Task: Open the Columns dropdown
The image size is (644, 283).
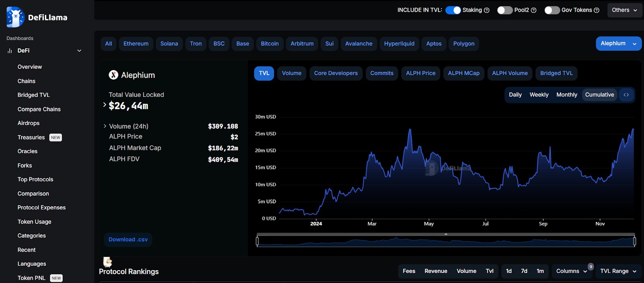Action: [x=572, y=271]
